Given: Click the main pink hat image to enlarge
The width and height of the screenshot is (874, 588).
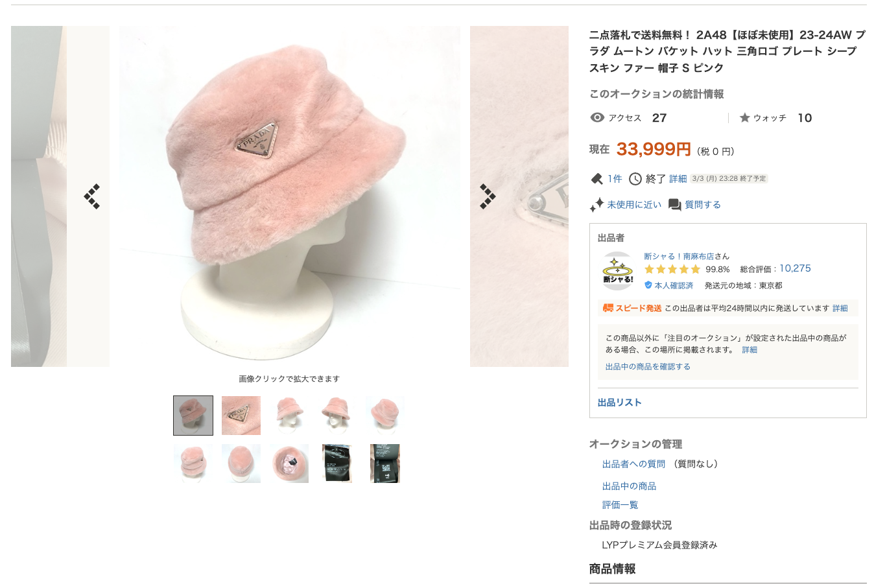Looking at the screenshot, I should pos(289,196).
